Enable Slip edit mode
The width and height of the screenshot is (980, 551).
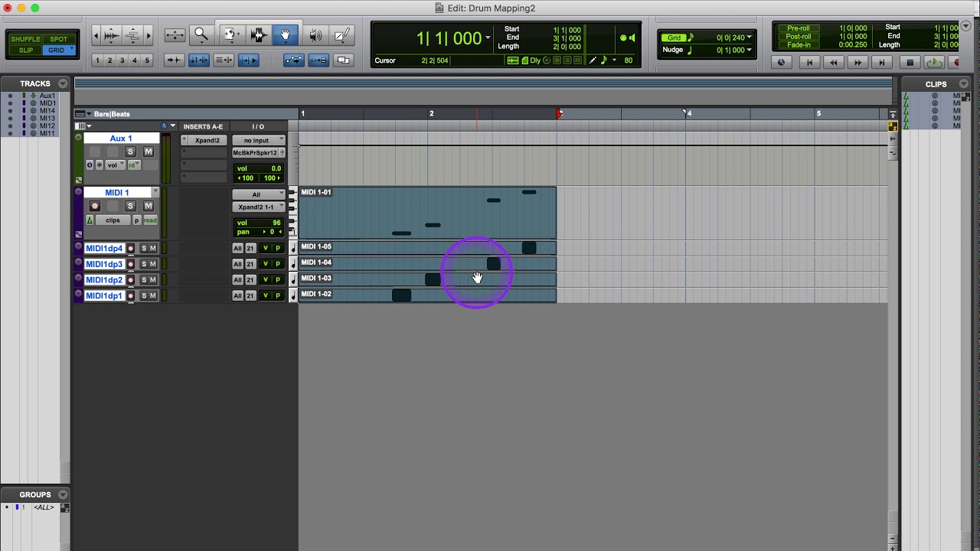pos(25,51)
